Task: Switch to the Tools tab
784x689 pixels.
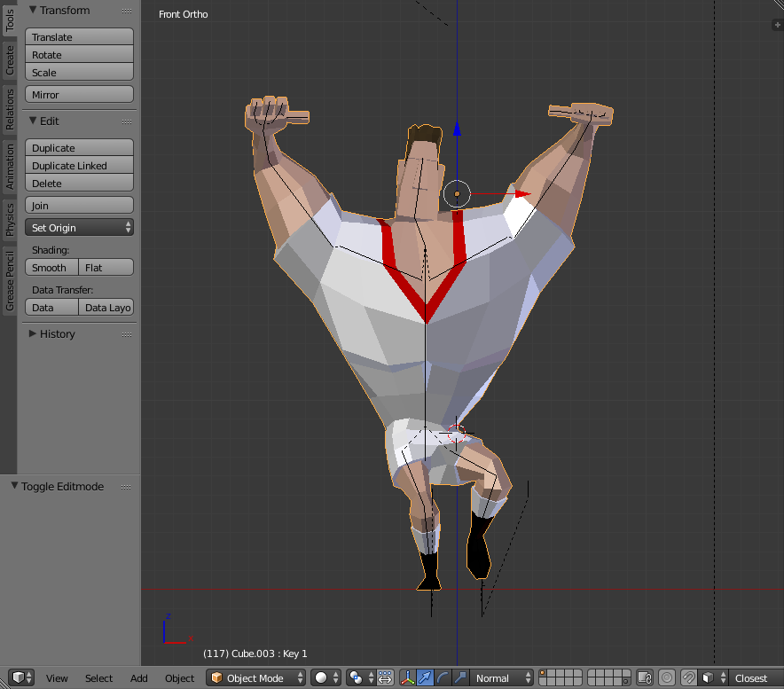Action: pos(10,20)
